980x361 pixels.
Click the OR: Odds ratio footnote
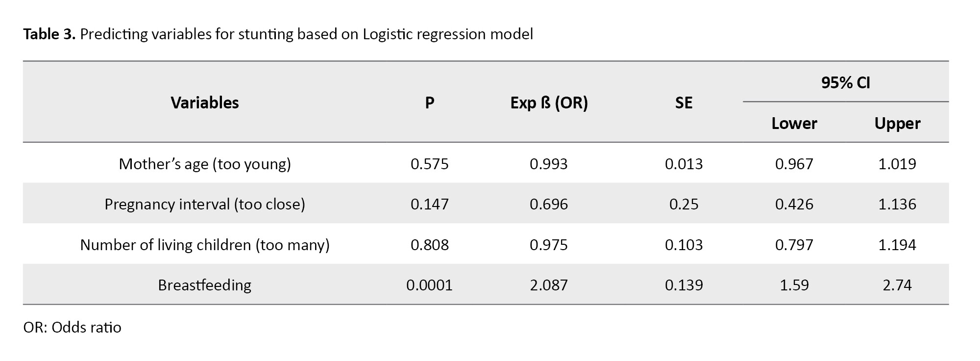tap(72, 328)
